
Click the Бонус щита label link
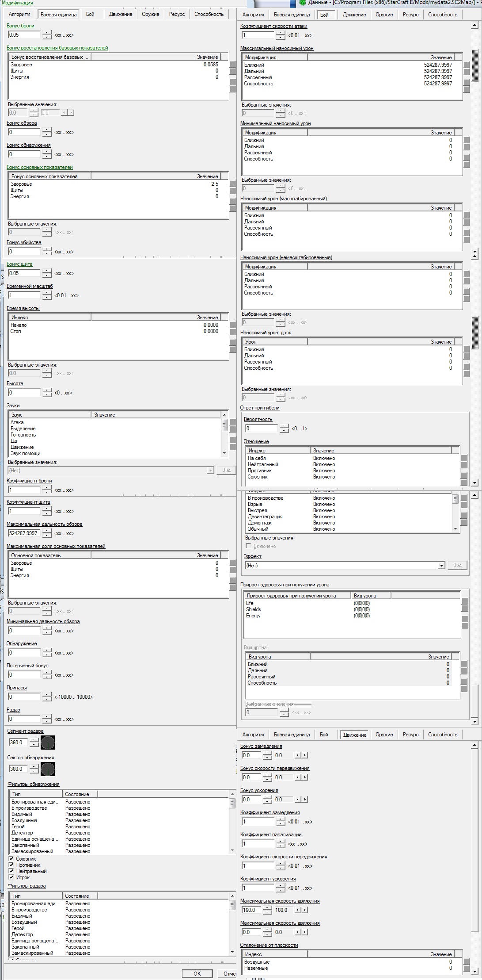pos(19,264)
